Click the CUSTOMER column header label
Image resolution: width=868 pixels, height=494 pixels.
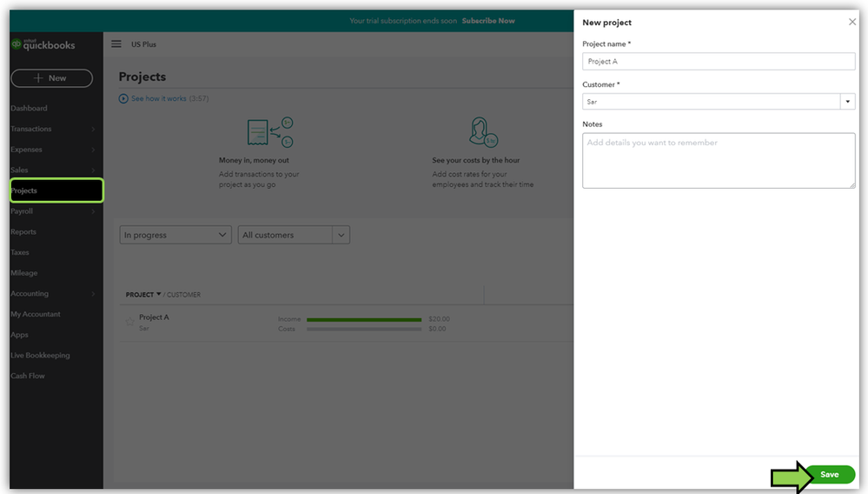pyautogui.click(x=184, y=295)
